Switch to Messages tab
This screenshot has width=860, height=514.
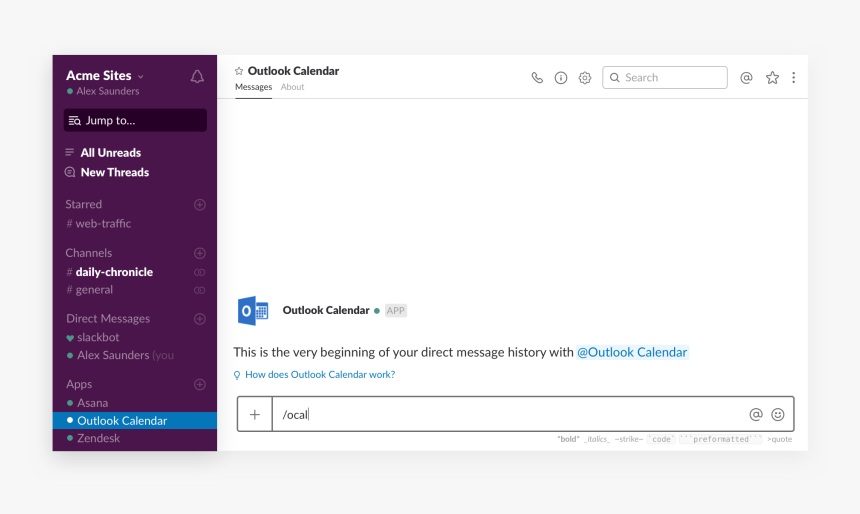253,87
